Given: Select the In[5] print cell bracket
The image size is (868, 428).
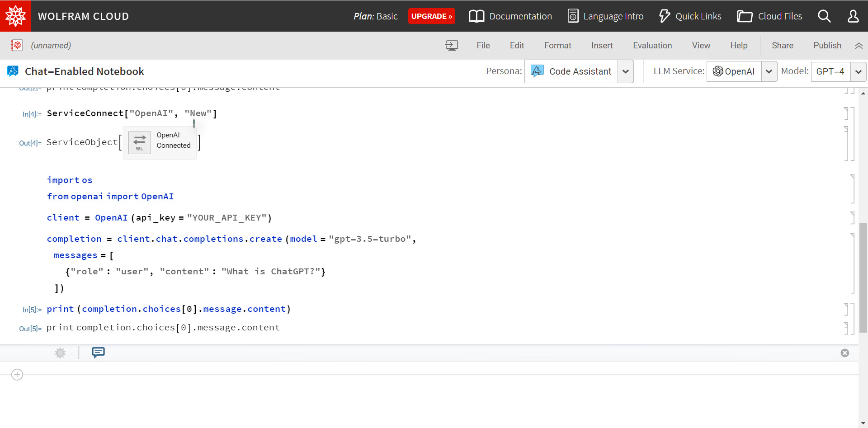Looking at the screenshot, I should (846, 309).
